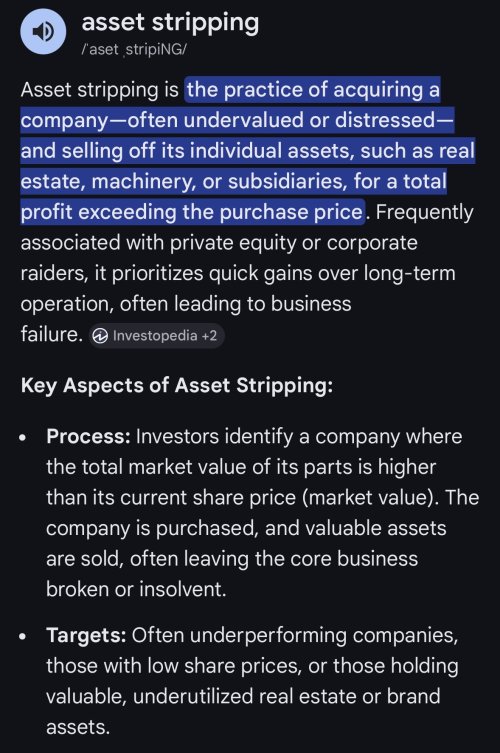This screenshot has width=500, height=753.
Task: Click the words "broken or insolvent."
Action: pos(136,589)
